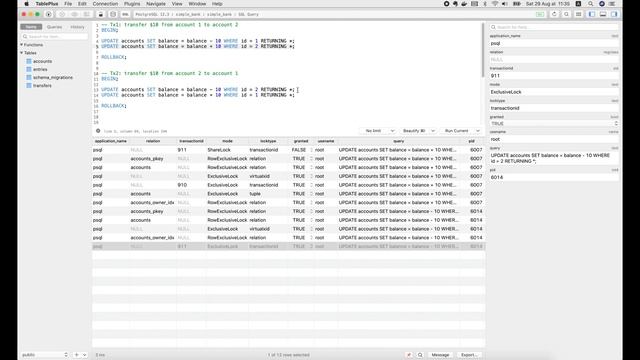Open the No limit dropdown

point(378,131)
